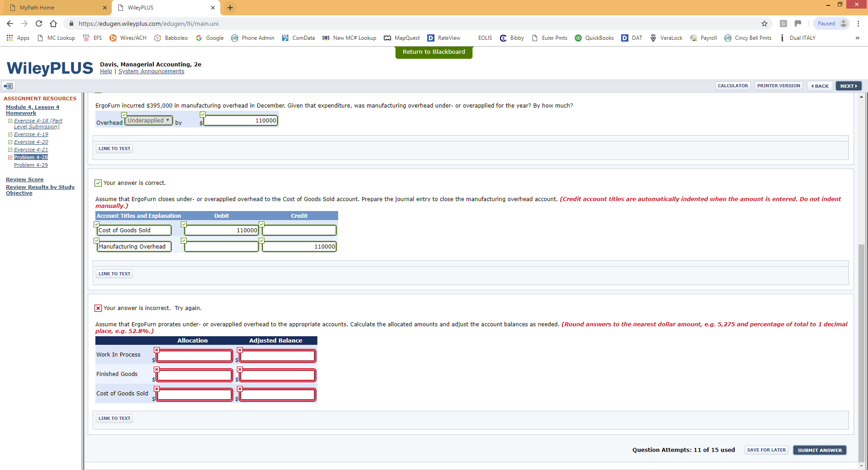Open the MapQuest bookmark
Image resolution: width=868 pixels, height=470 pixels.
coord(402,38)
